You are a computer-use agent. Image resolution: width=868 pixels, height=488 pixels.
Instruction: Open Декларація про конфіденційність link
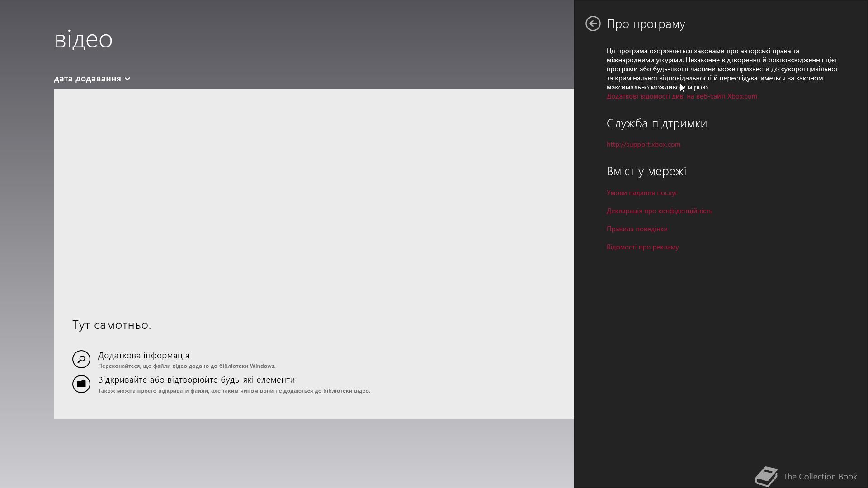click(x=659, y=211)
